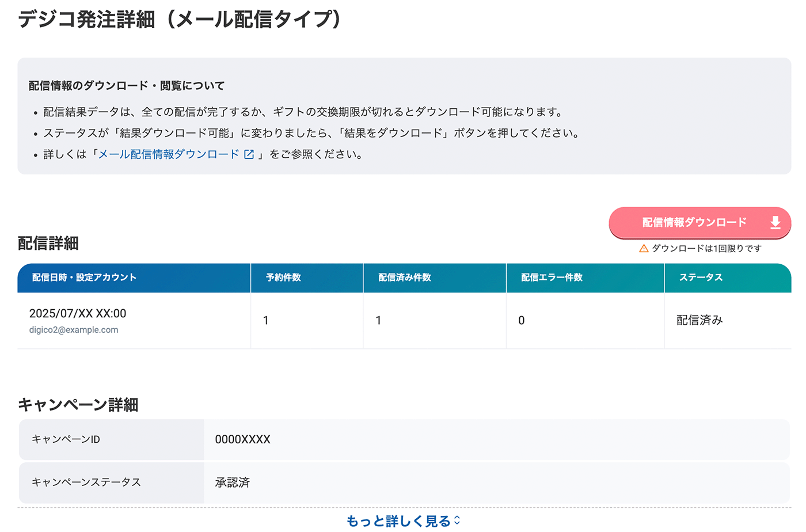Screen dimensions: 806x532
Task: Click the download arrow icon on the pink button
Action: pos(775,223)
